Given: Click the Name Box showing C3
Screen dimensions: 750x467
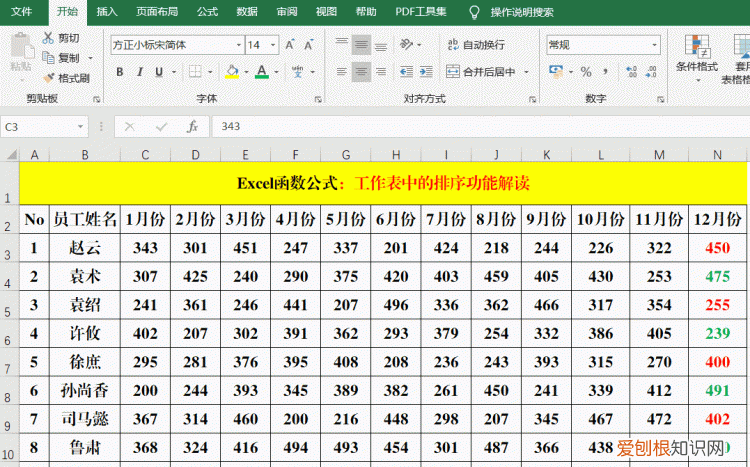Looking at the screenshot, I should [38, 127].
